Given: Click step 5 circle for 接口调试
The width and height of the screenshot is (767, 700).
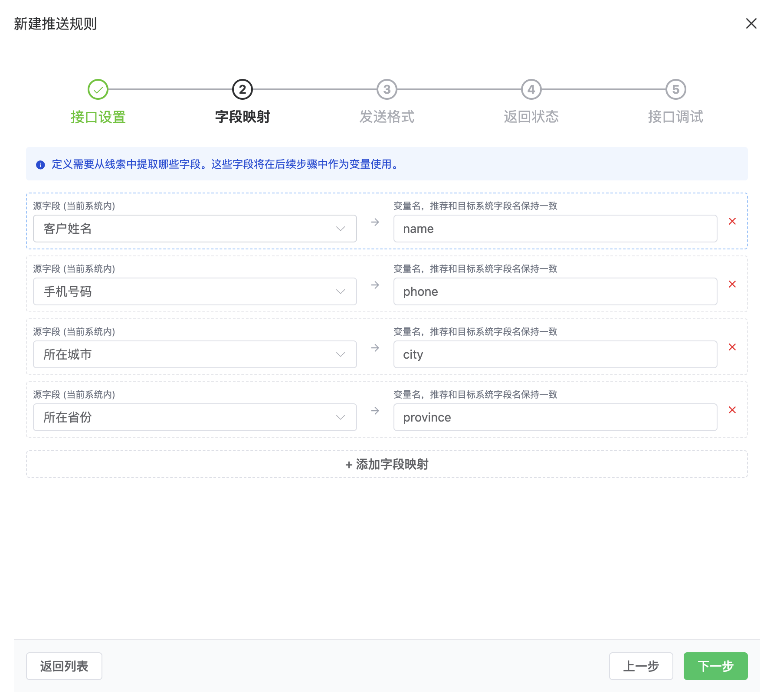Looking at the screenshot, I should (675, 90).
